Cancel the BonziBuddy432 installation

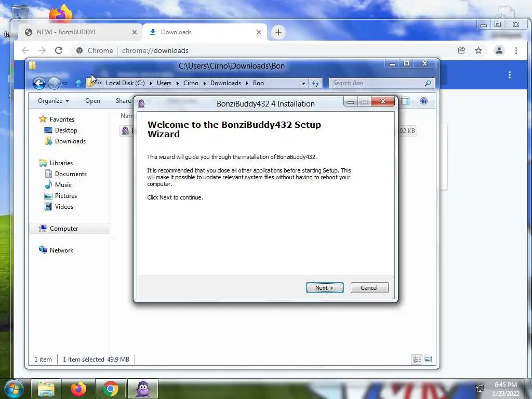click(369, 288)
